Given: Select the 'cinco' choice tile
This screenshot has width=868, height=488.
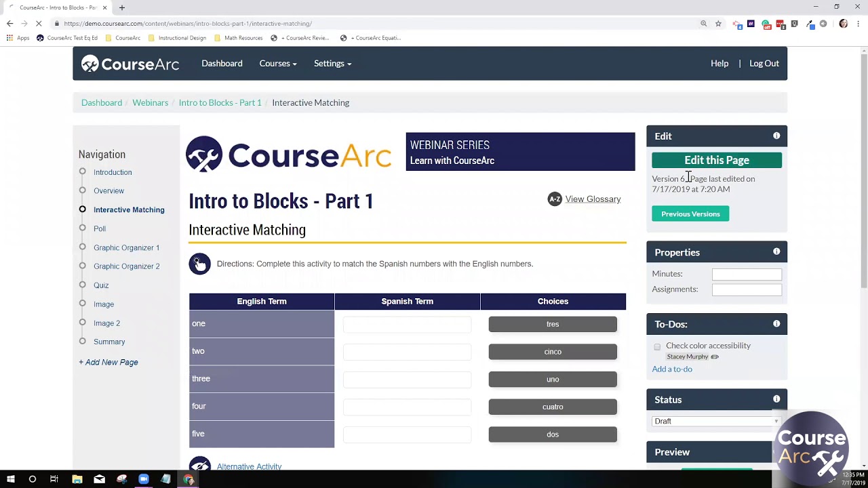Looking at the screenshot, I should [553, 352].
